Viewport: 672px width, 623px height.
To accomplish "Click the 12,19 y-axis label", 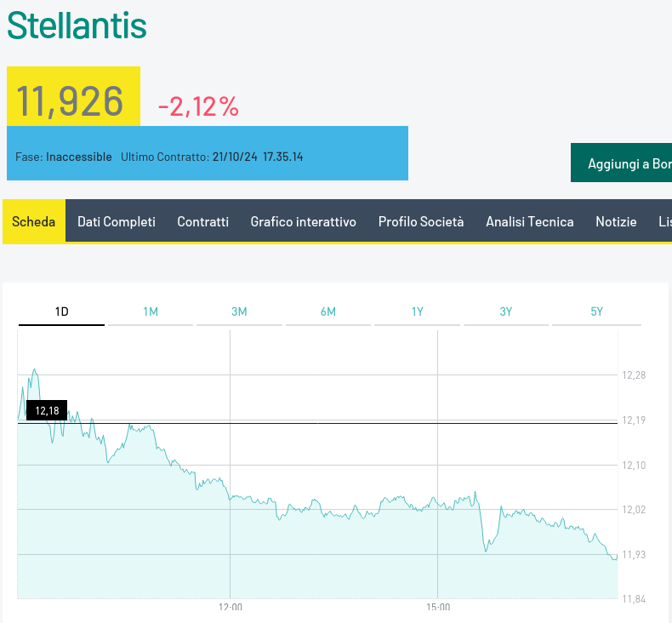I will pos(634,420).
